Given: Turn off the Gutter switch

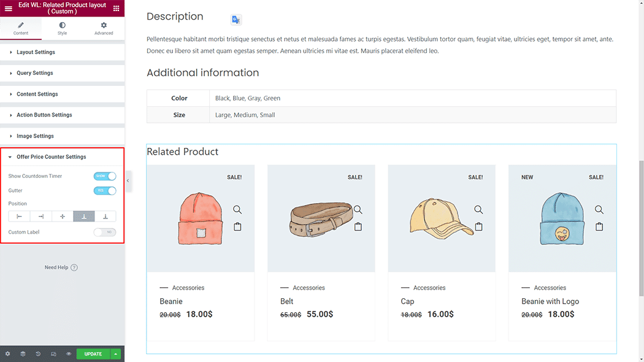Looking at the screenshot, I should 105,191.
